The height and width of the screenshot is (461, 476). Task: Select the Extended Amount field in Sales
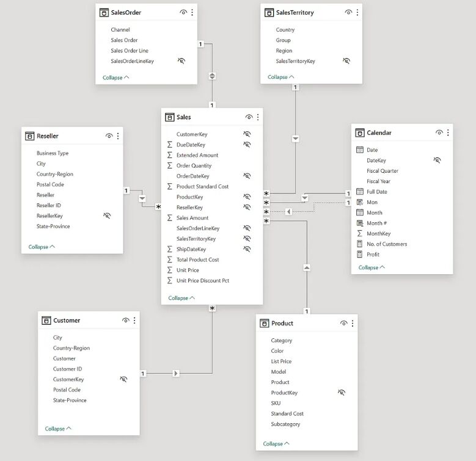pos(197,155)
